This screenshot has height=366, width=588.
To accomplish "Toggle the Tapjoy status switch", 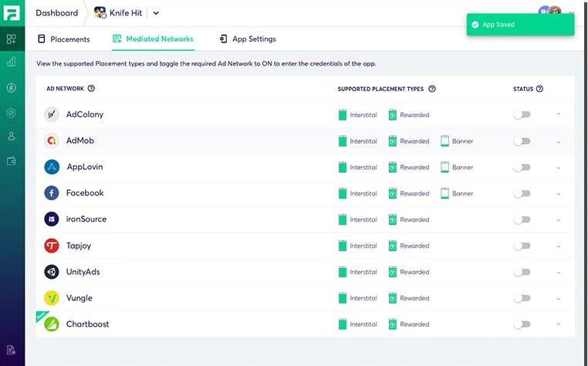I will [522, 246].
